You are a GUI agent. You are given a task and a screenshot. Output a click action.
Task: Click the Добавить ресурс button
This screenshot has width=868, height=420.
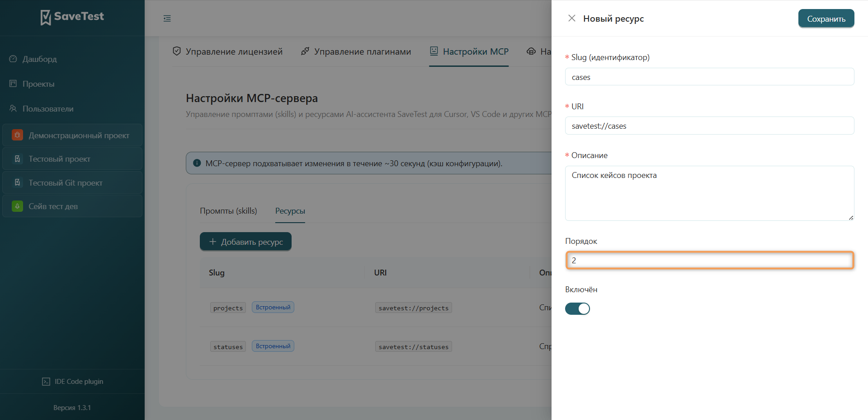pyautogui.click(x=245, y=242)
